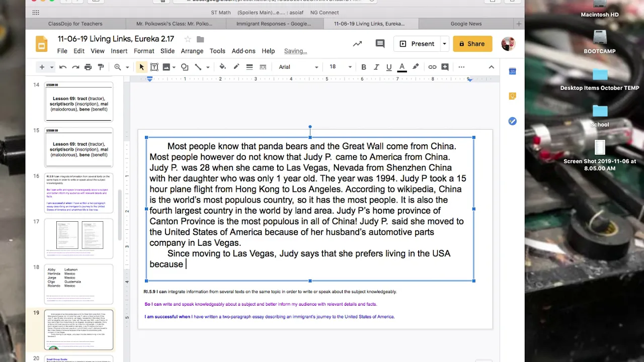Open the Insert menu
Screen dimensions: 644x362
pos(119,51)
